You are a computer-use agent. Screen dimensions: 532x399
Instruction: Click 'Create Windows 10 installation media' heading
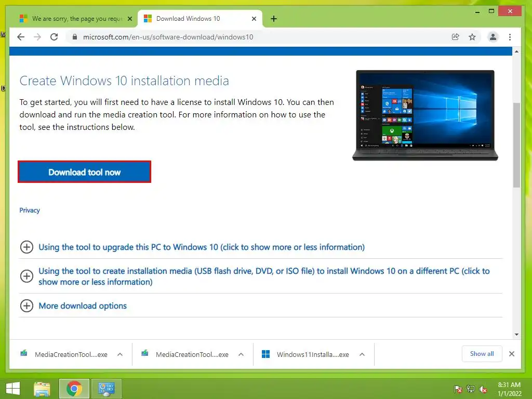[x=124, y=81]
